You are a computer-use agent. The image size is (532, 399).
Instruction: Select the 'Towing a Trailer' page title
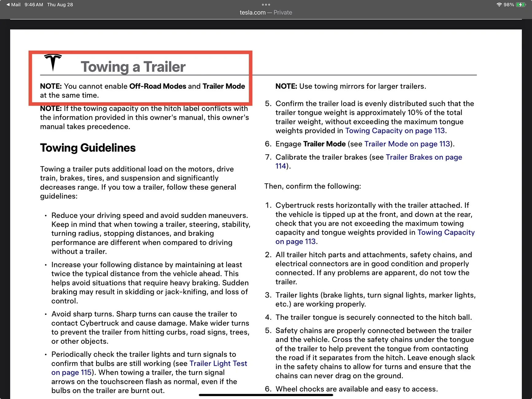click(x=133, y=67)
